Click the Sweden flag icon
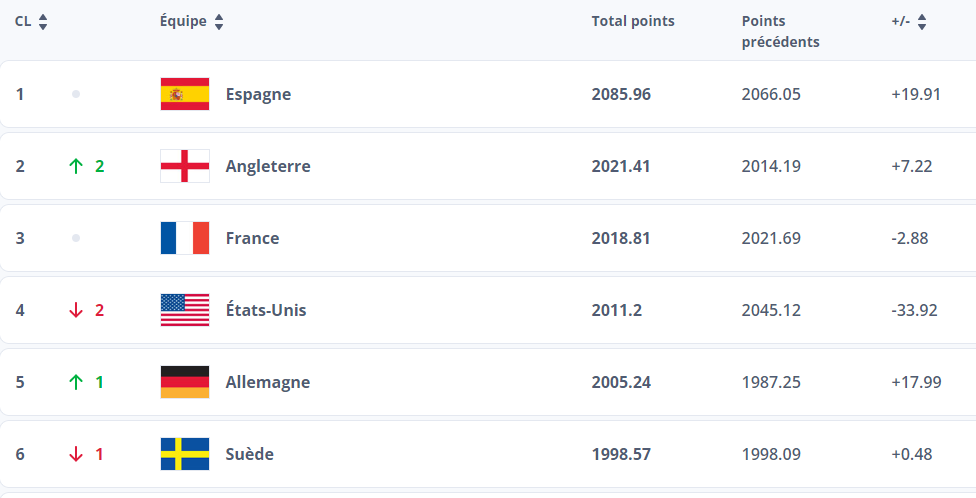This screenshot has width=976, height=498. (185, 454)
